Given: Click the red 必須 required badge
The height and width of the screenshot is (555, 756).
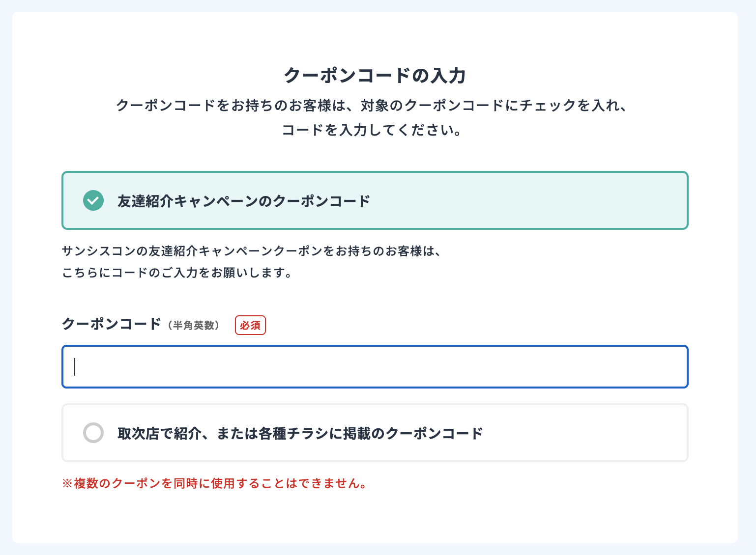Looking at the screenshot, I should pos(250,325).
